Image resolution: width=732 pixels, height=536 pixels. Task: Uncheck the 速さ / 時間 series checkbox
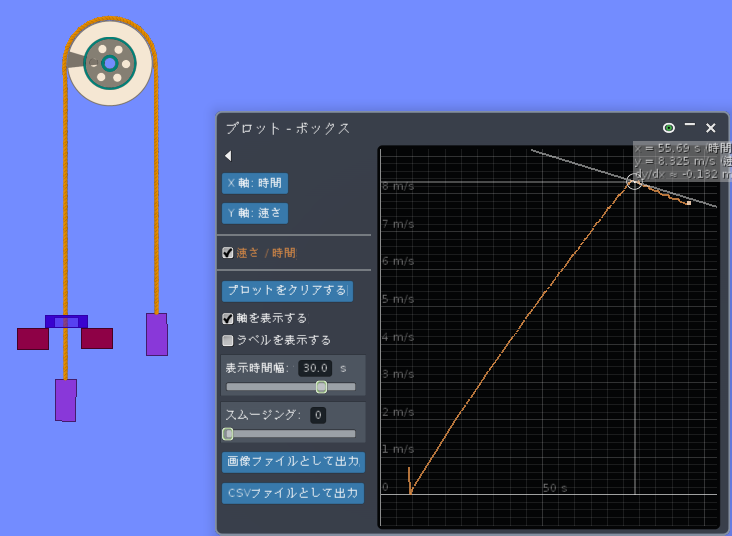228,253
